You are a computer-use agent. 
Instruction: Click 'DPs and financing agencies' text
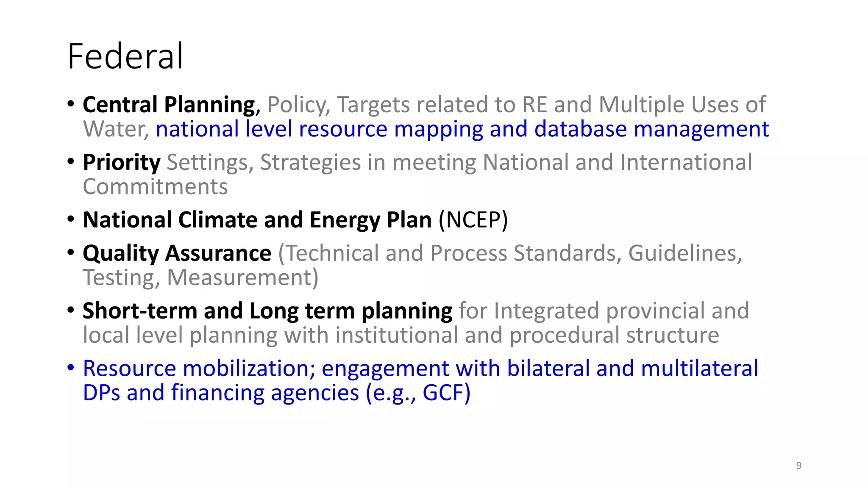221,393
